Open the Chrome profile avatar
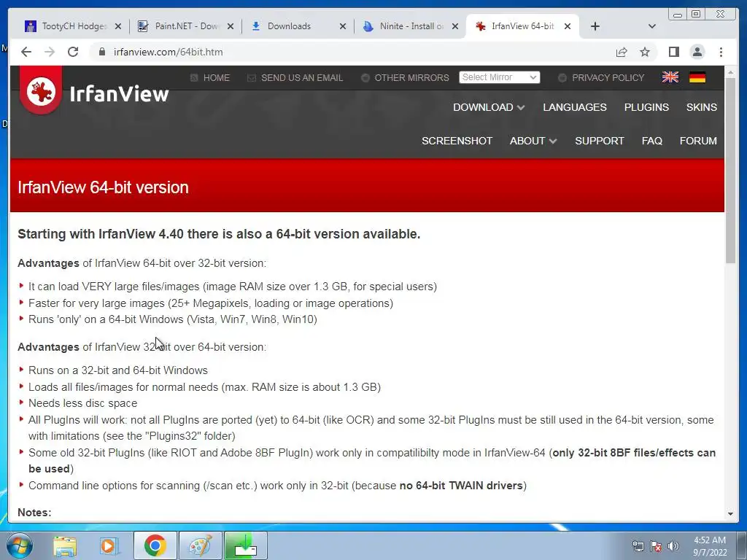Viewport: 747px width, 560px height. click(697, 52)
